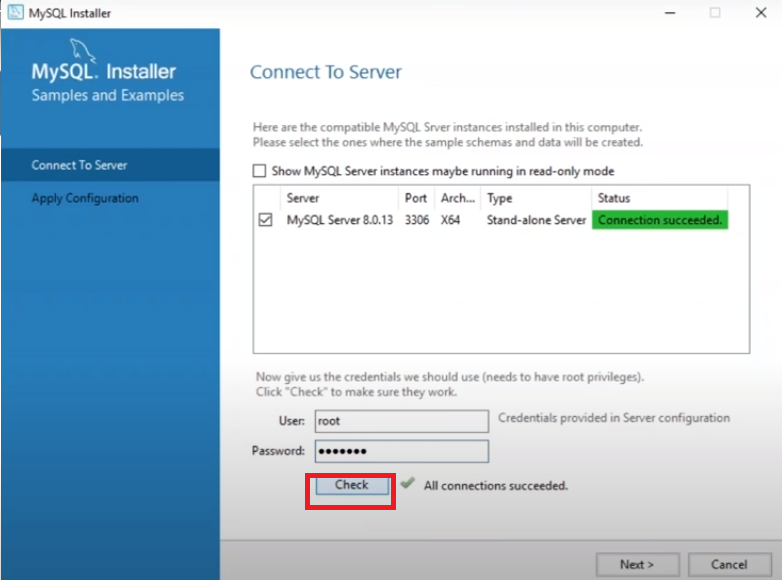The image size is (782, 580).
Task: Click the MySQL Installer title bar icon
Action: pos(14,13)
